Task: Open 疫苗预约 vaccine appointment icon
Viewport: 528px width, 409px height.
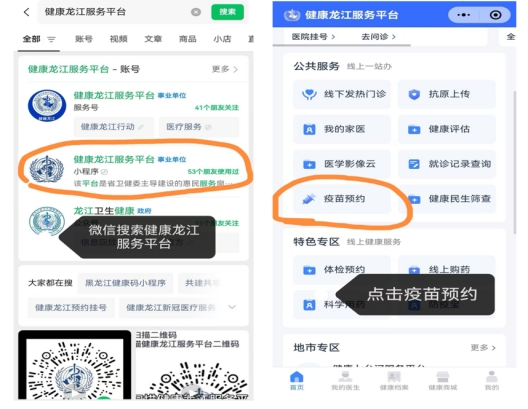Action: coord(309,199)
